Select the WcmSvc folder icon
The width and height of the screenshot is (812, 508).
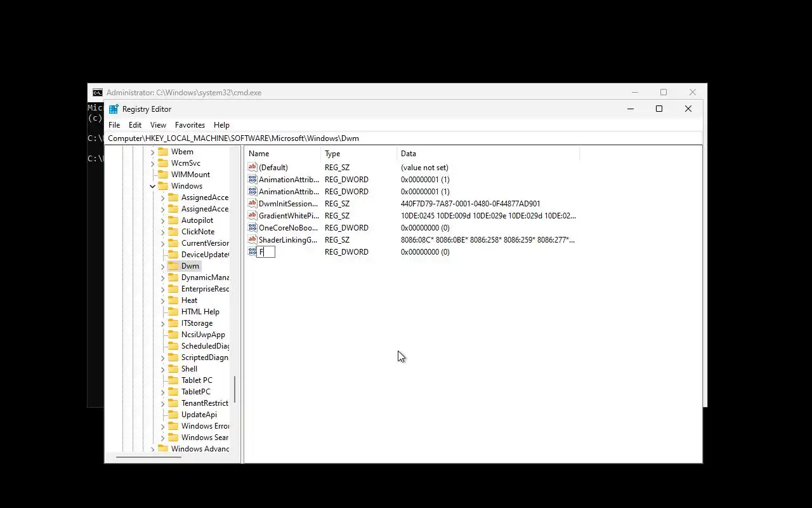[x=163, y=163]
